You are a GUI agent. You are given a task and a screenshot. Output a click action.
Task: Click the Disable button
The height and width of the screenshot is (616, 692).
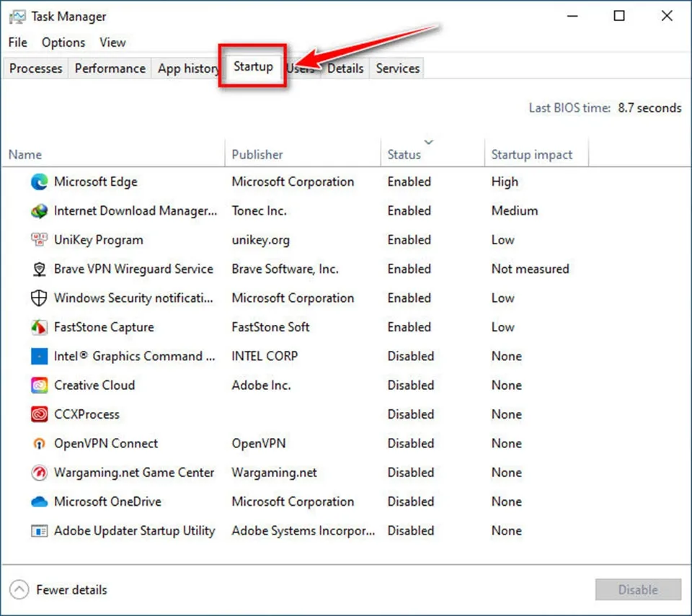point(637,589)
